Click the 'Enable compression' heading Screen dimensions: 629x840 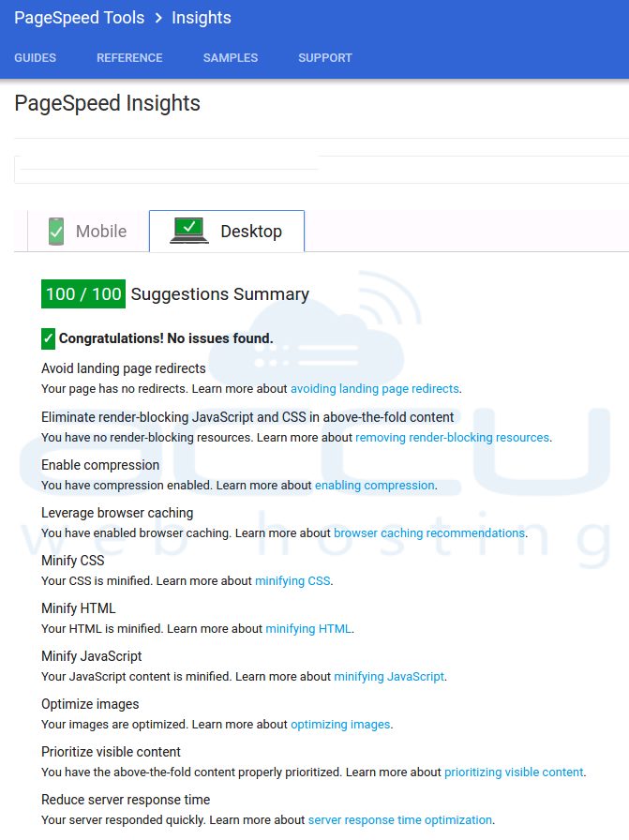(100, 465)
